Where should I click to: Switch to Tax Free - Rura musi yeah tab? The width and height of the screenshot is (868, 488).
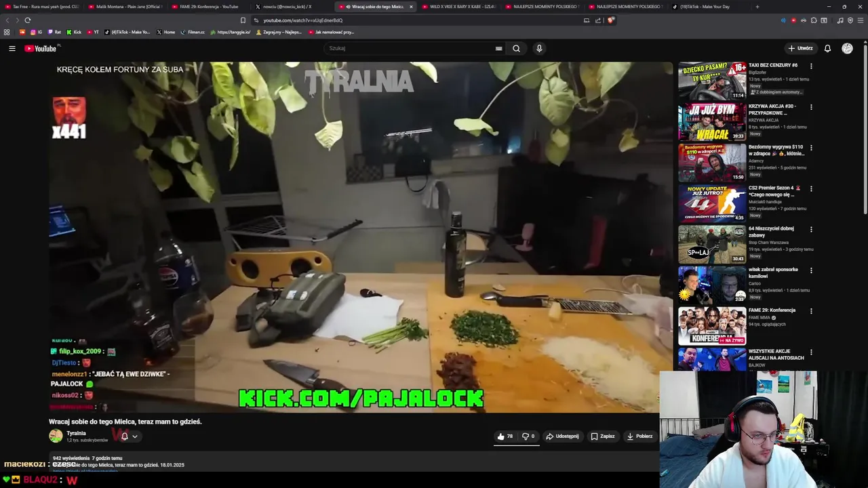(x=42, y=7)
